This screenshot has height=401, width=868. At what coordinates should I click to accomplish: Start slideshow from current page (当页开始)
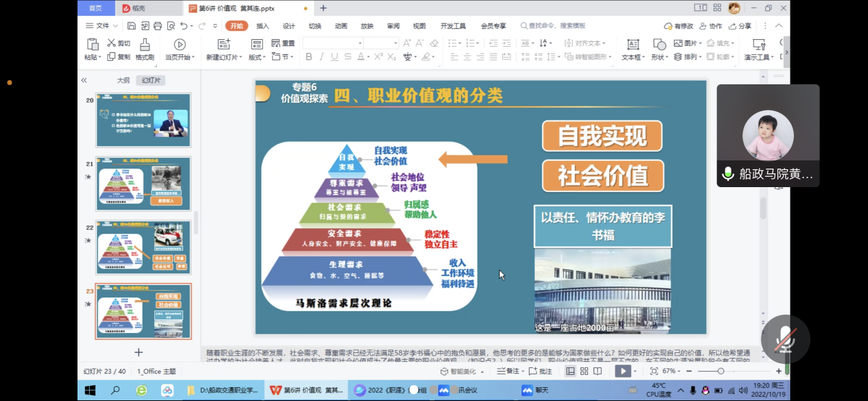179,45
